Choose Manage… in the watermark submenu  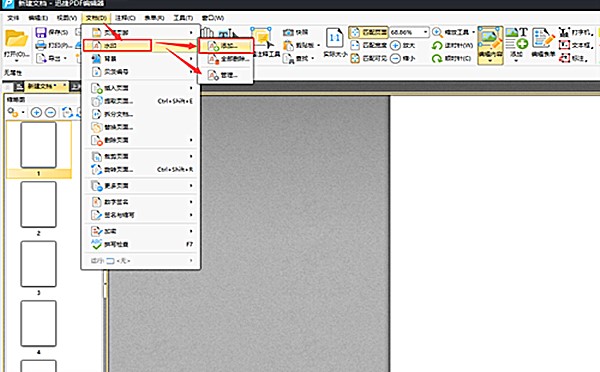pos(225,75)
